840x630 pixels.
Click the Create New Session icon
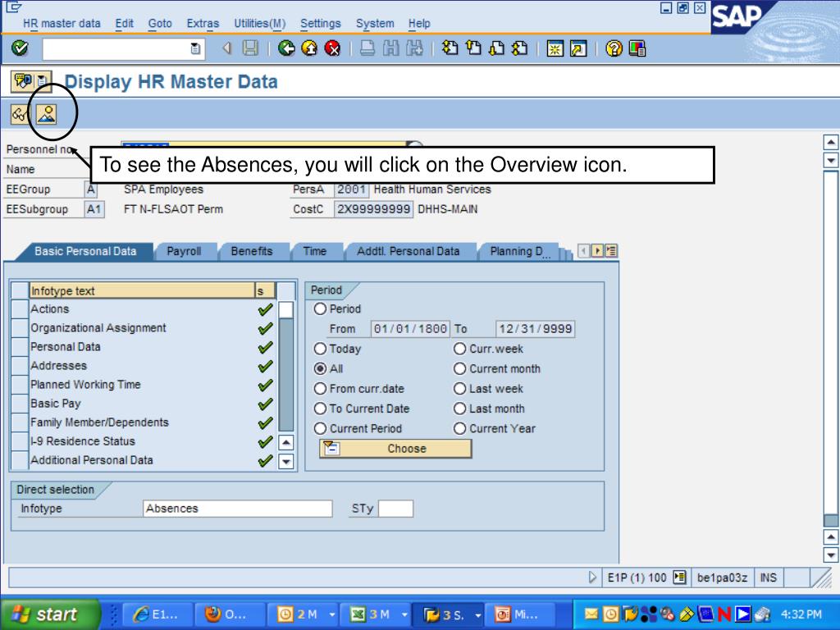click(x=555, y=48)
